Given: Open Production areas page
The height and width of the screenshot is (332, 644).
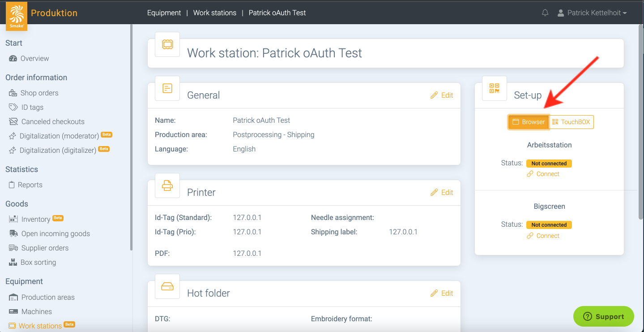Looking at the screenshot, I should coord(48,298).
